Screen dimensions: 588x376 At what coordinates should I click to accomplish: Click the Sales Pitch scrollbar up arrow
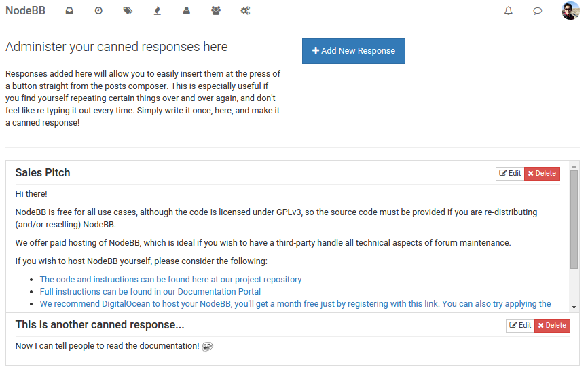click(x=574, y=166)
